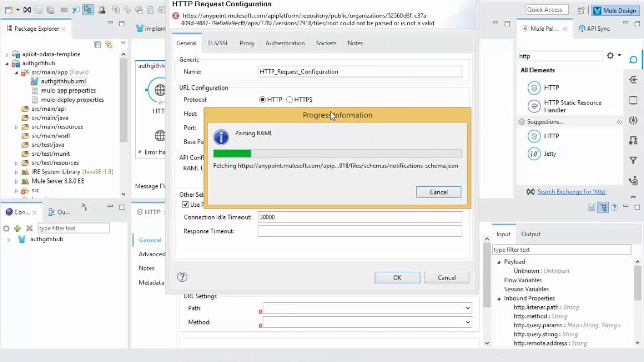Switch to the Proxy tab
644x362 pixels.
click(247, 43)
